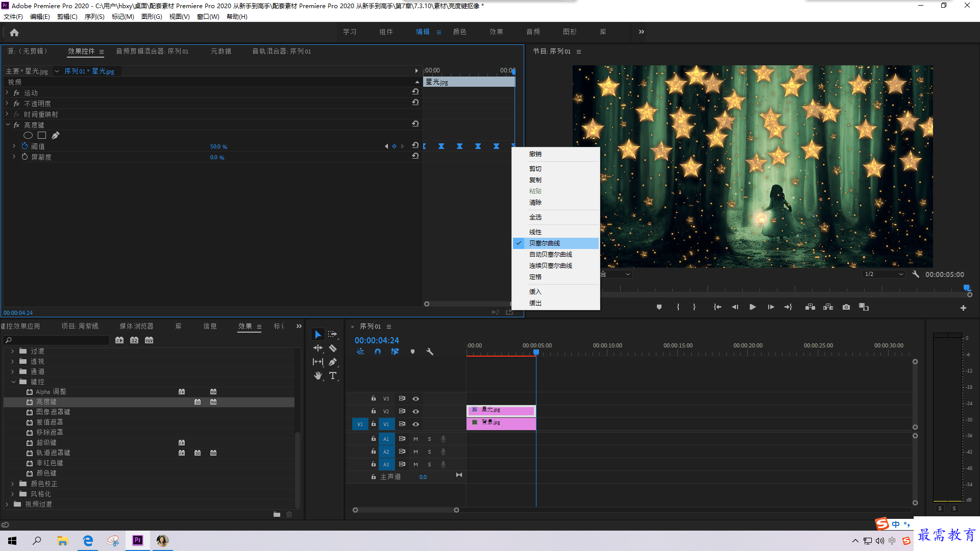Open program monitor settings wrench
Screen dimensions: 980x551
pyautogui.click(x=916, y=274)
